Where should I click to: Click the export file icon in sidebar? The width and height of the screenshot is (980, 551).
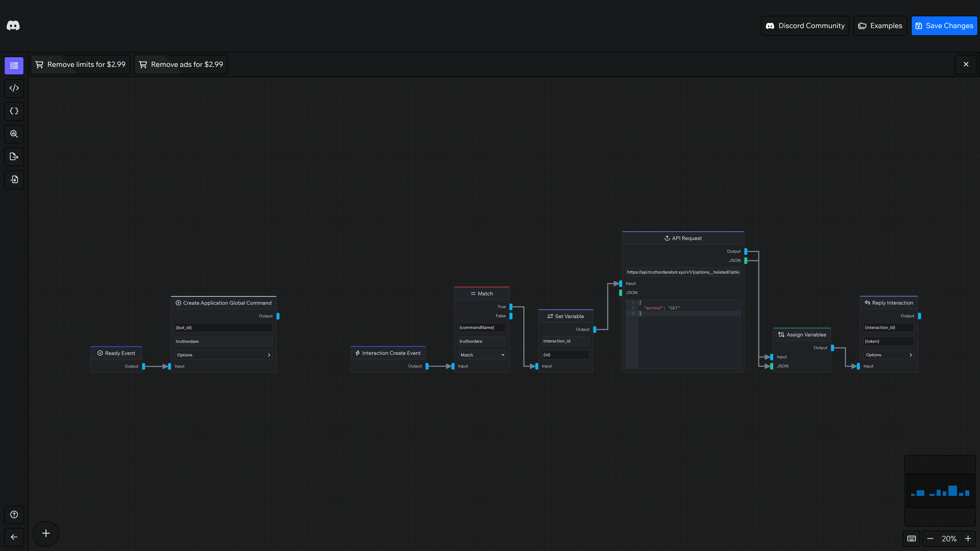click(x=14, y=157)
